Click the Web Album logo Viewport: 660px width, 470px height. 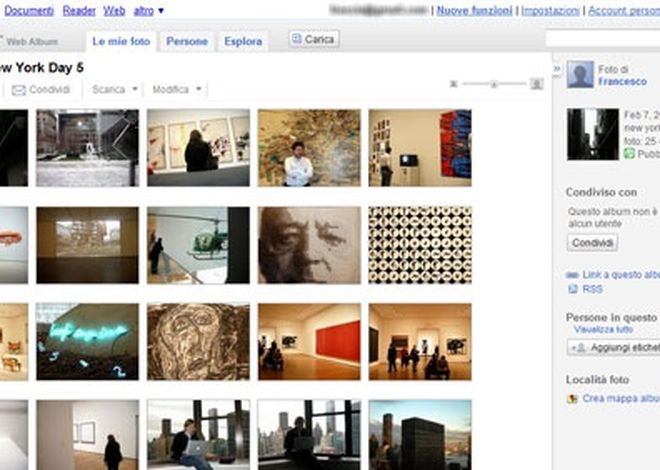[x=29, y=41]
